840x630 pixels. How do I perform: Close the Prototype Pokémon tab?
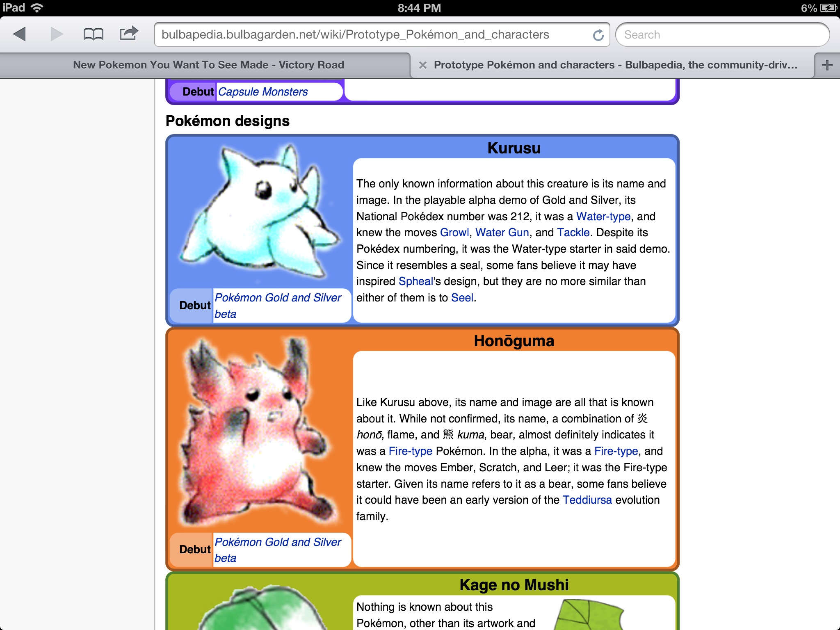[x=423, y=65]
